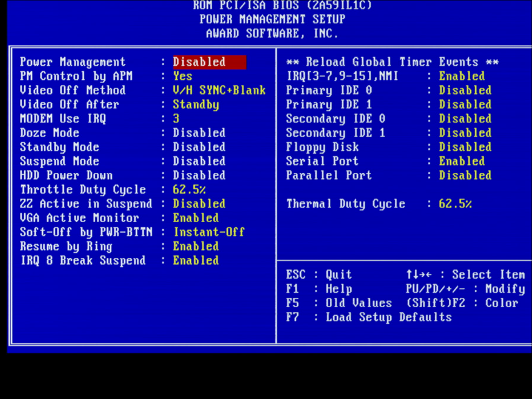This screenshot has height=399, width=532.
Task: Select the ZZ Active in Suspend value
Action: (199, 203)
